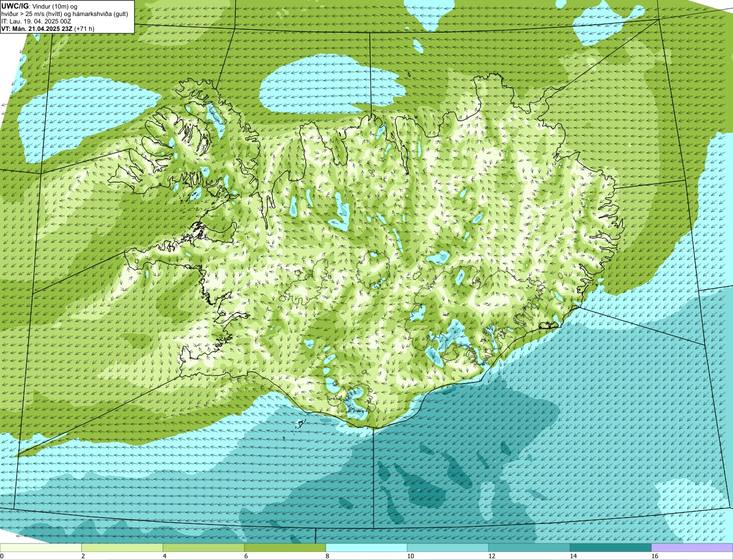Click the legend scale label "8"
Viewport: 733px width, 560px height.
coord(327,556)
